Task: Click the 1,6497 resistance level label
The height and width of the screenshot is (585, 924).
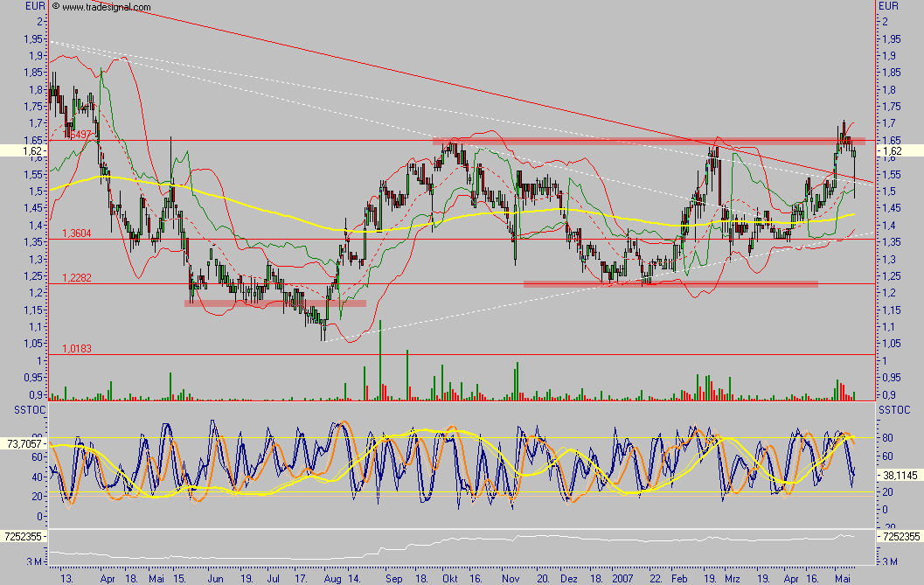Action: (x=77, y=135)
